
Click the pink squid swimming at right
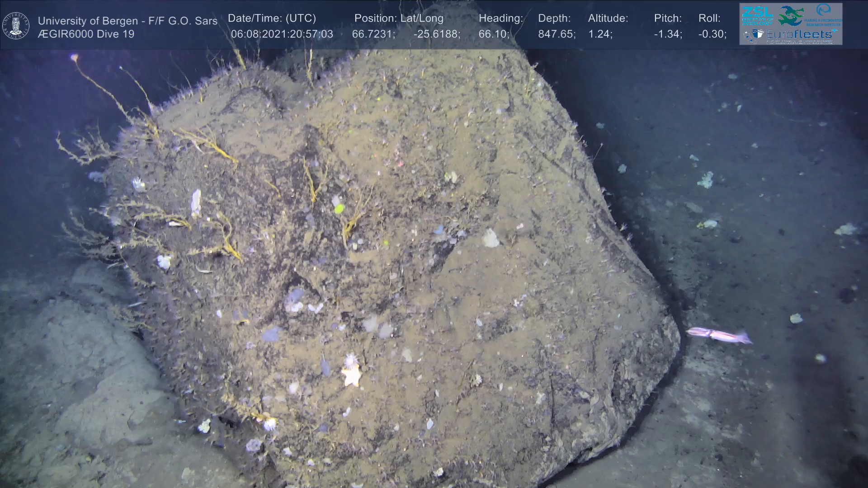719,336
